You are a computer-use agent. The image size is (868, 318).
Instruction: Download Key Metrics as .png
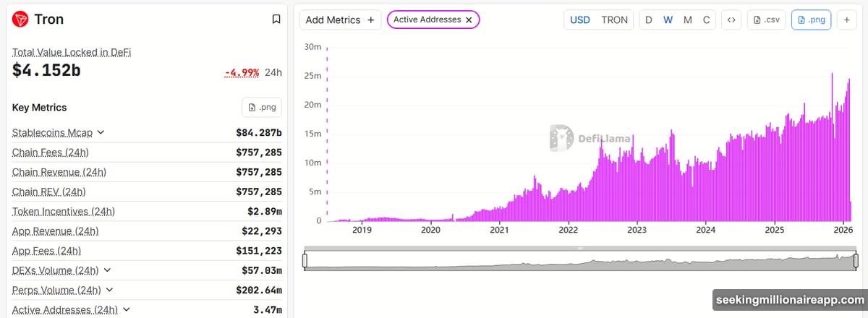pos(261,108)
